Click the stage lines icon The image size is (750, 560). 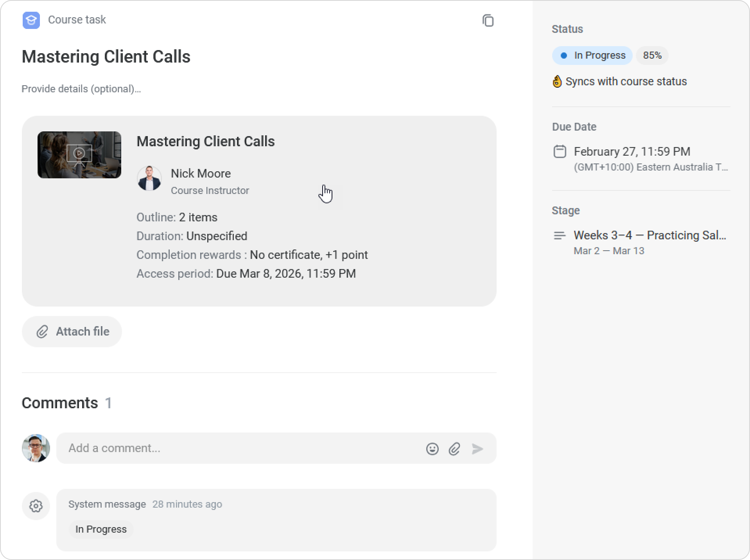560,235
